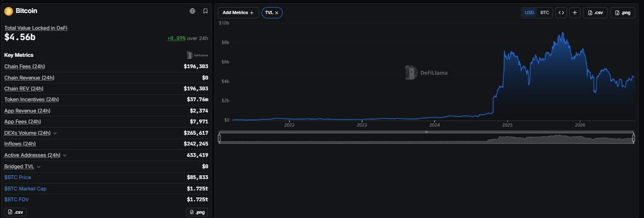Click the Inflows (24h) label

point(20,144)
